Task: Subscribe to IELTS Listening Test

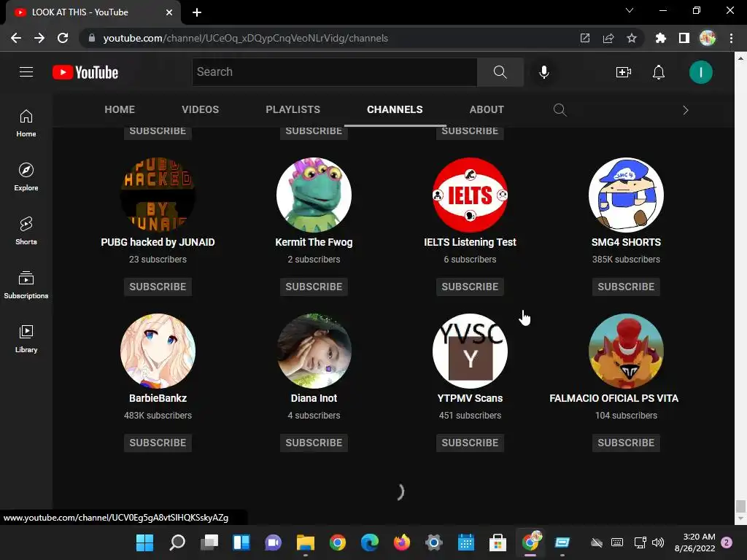Action: [x=470, y=287]
